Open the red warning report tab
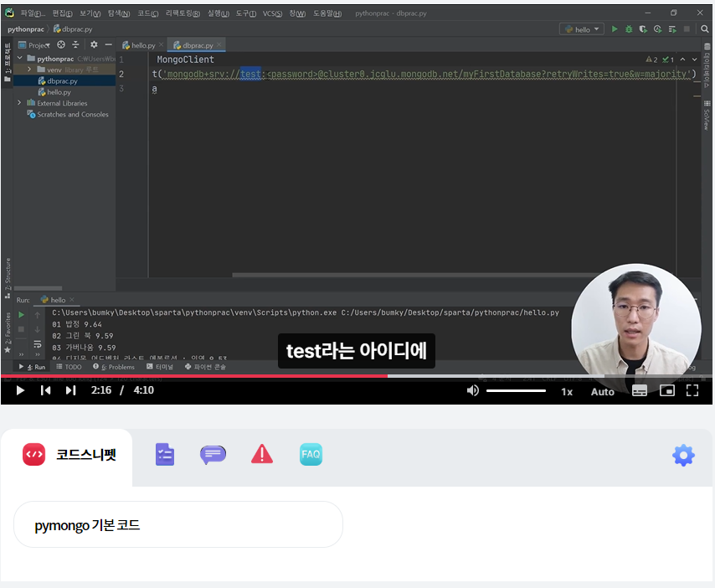Image resolution: width=715 pixels, height=588 pixels. pos(262,454)
